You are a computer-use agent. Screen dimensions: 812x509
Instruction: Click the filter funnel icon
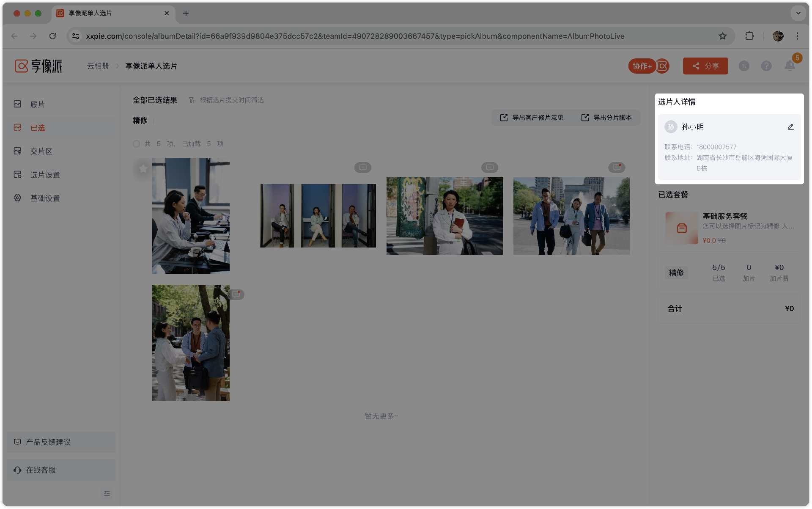tap(192, 100)
